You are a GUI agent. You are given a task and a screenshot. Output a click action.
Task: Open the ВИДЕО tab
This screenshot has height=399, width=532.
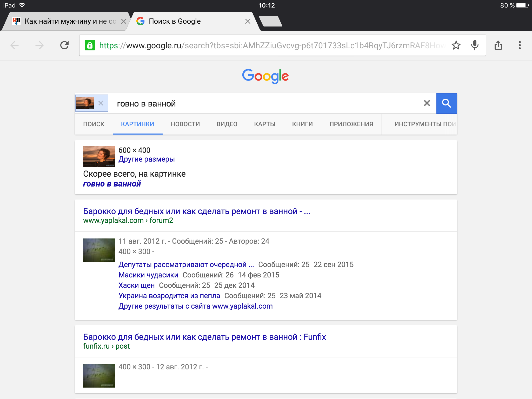click(227, 124)
